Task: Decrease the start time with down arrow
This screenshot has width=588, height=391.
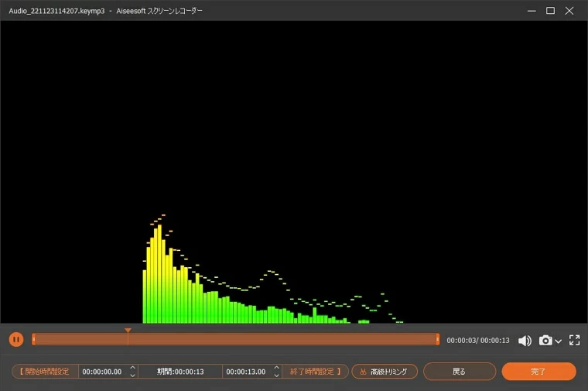Action: [132, 376]
